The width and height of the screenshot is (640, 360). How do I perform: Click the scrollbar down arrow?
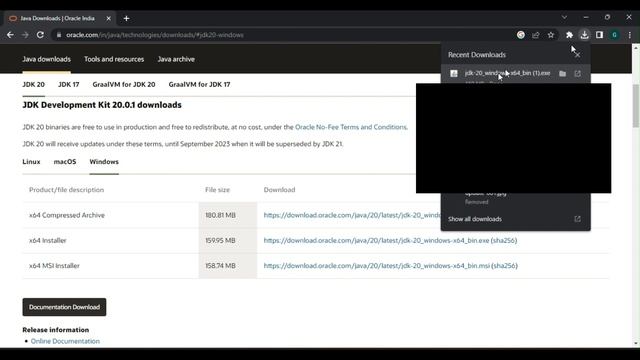636,343
